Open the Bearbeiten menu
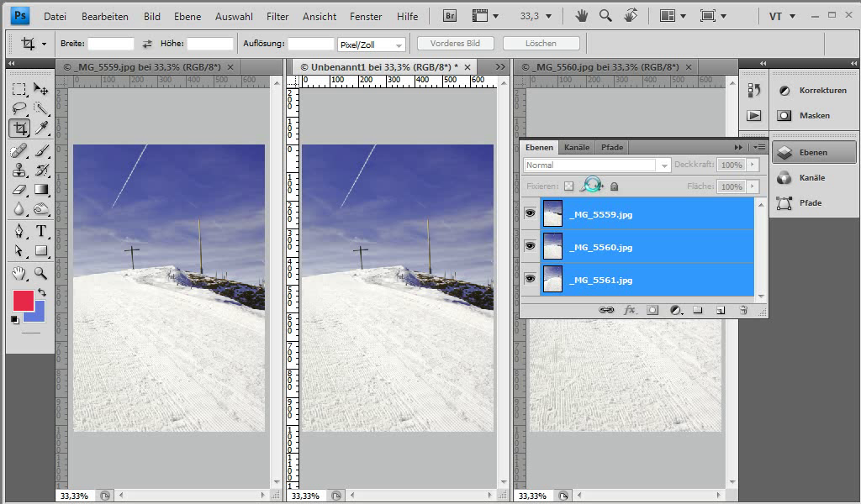 [105, 17]
